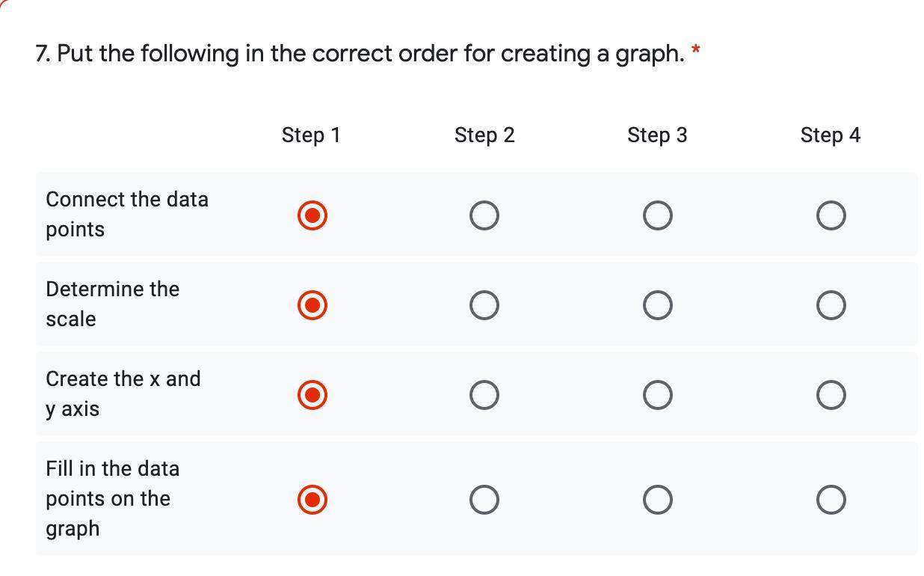Mark Create the x and y axis as Step 3

pos(657,394)
